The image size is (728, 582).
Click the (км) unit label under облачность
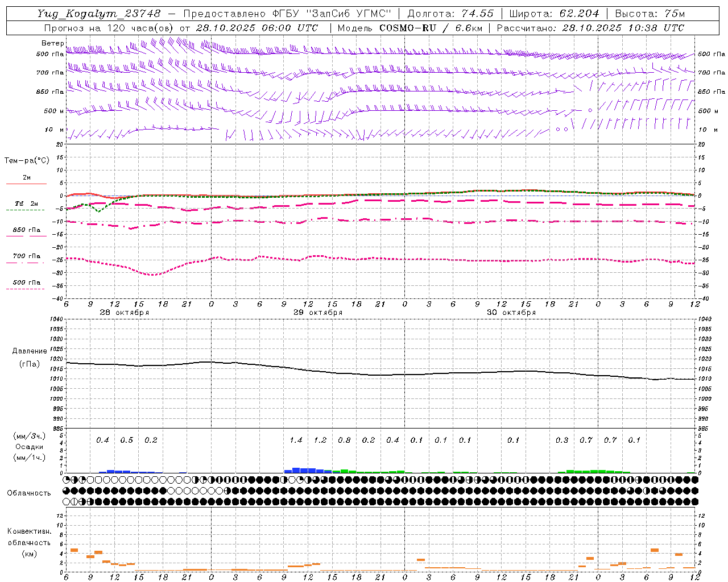point(29,554)
